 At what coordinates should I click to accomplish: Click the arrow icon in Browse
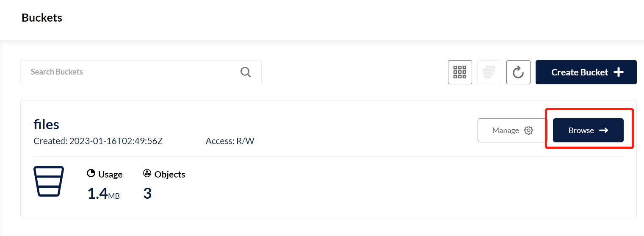[604, 130]
